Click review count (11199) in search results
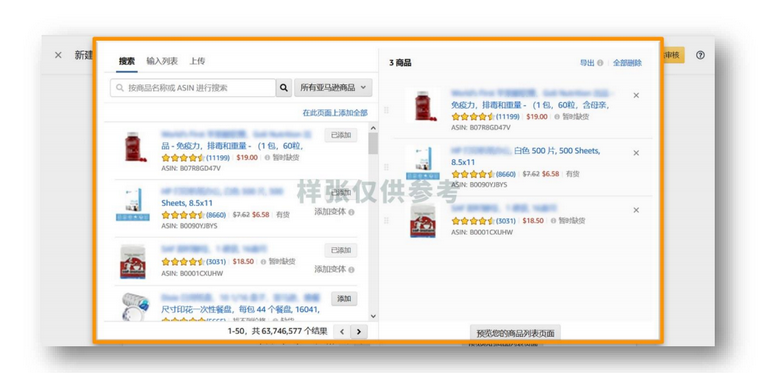The width and height of the screenshot is (760, 373). click(x=218, y=157)
